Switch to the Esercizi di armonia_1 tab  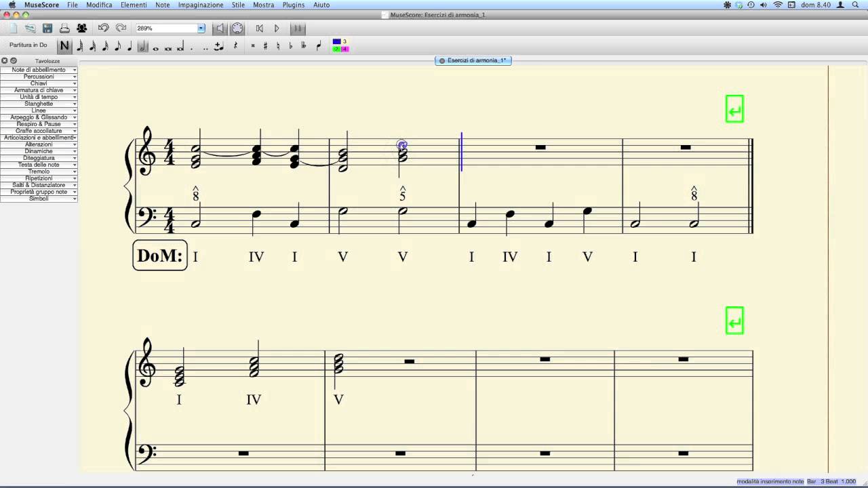[473, 60]
